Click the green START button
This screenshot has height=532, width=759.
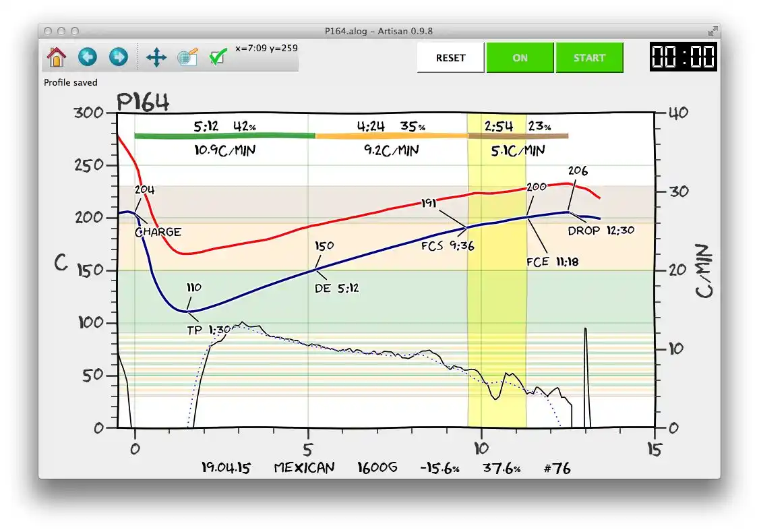[x=589, y=57]
